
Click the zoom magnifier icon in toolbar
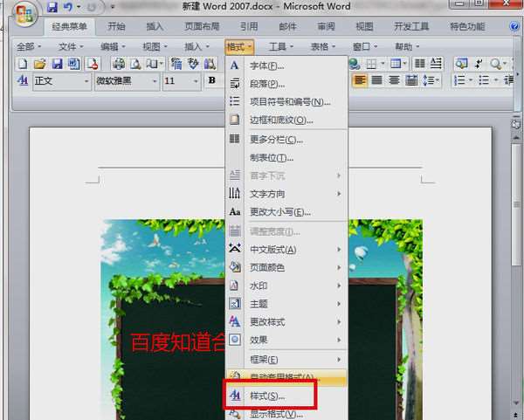point(495,64)
